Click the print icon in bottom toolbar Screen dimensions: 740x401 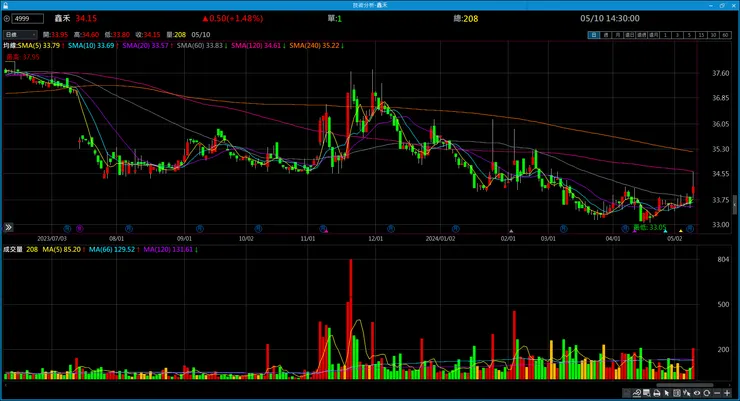(657, 393)
